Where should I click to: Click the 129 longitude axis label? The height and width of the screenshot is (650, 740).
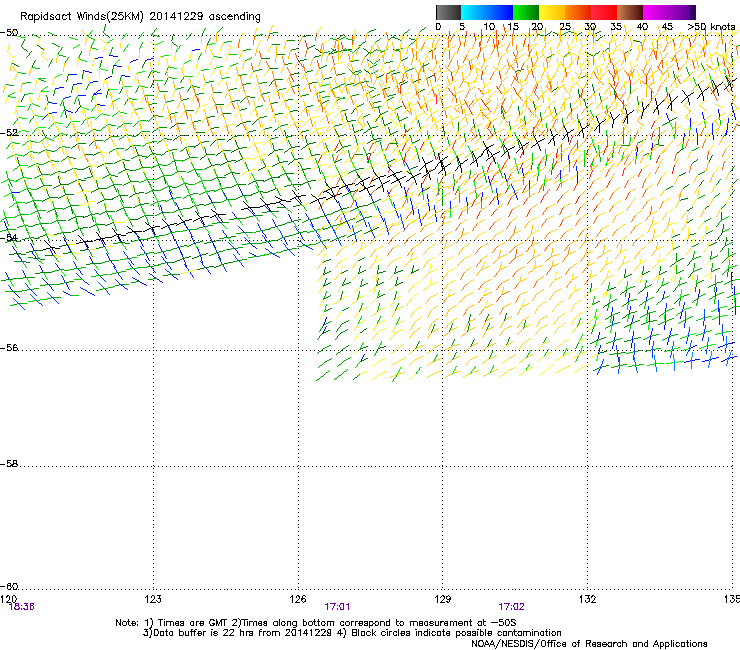(x=443, y=599)
